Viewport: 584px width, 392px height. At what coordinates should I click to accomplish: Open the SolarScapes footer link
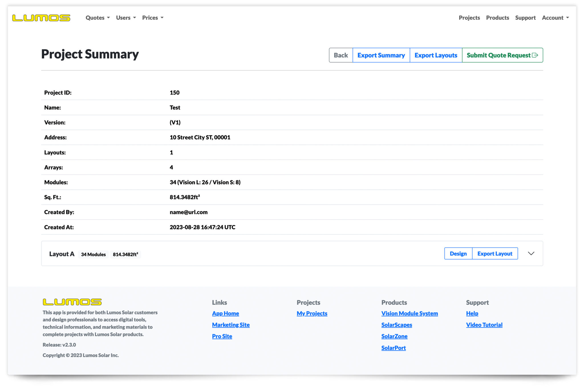pyautogui.click(x=397, y=325)
